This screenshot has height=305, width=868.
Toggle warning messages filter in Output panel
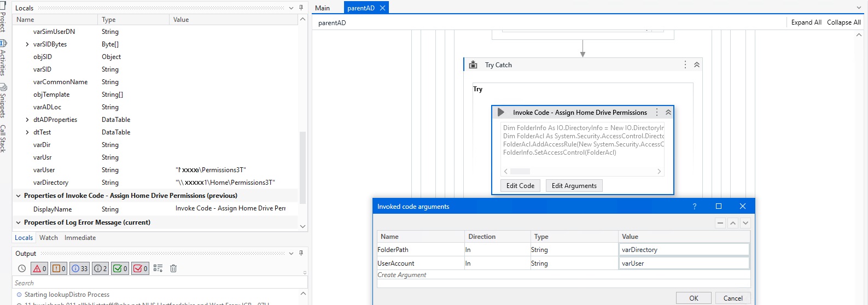(59, 268)
